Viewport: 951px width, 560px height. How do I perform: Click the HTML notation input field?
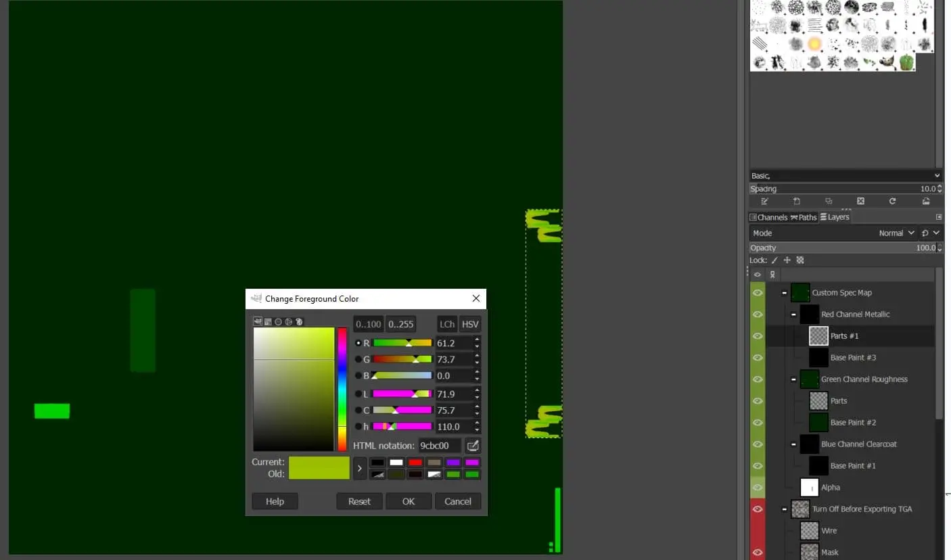[439, 446]
